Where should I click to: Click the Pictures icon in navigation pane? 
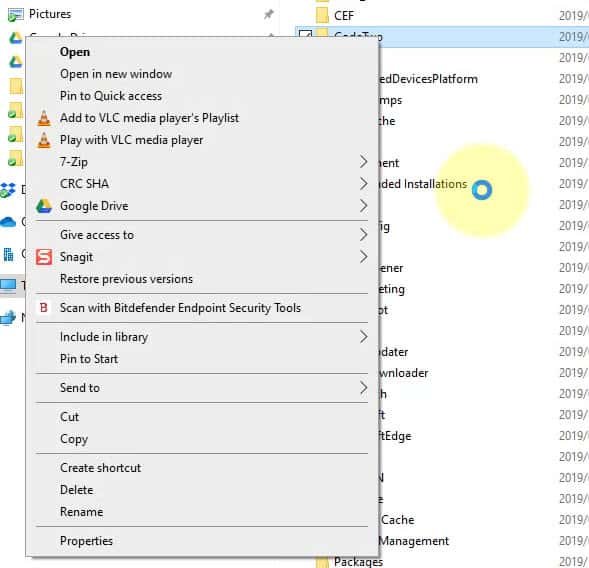point(15,15)
